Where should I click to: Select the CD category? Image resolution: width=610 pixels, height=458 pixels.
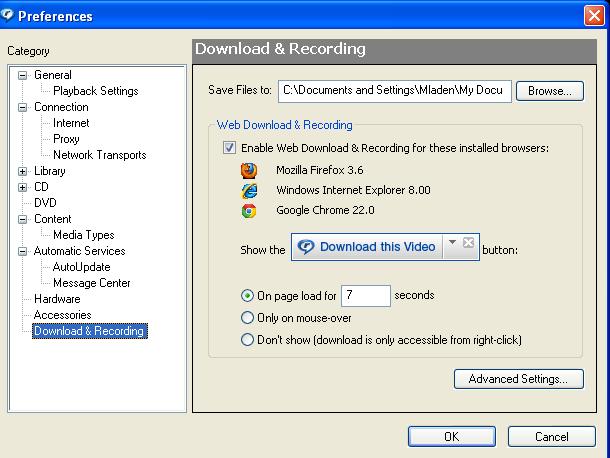(41, 187)
